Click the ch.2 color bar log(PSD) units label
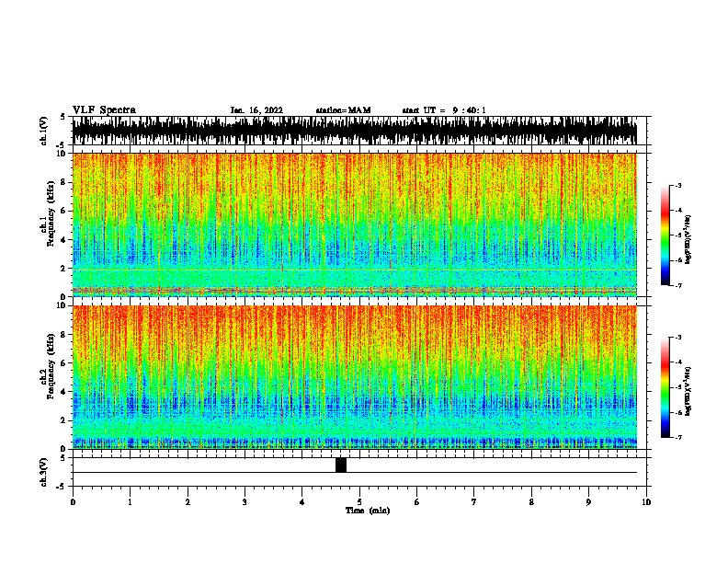Viewport: 728px width, 563px height. pos(688,391)
